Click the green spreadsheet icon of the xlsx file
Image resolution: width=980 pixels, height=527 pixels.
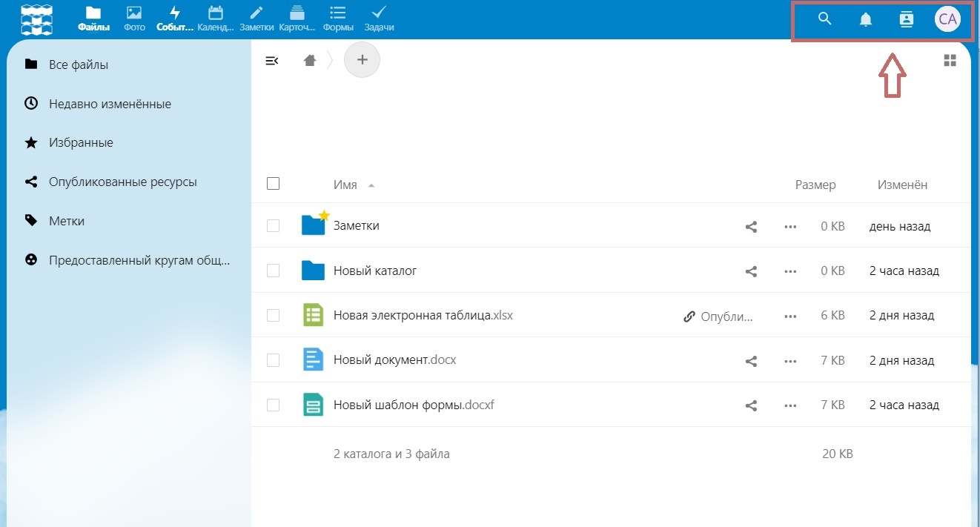click(314, 316)
